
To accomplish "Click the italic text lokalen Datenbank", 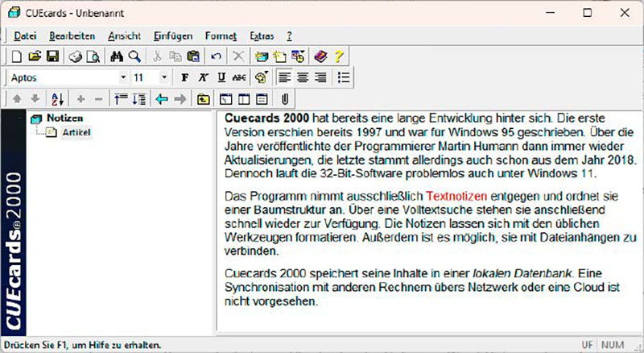I will pos(522,273).
